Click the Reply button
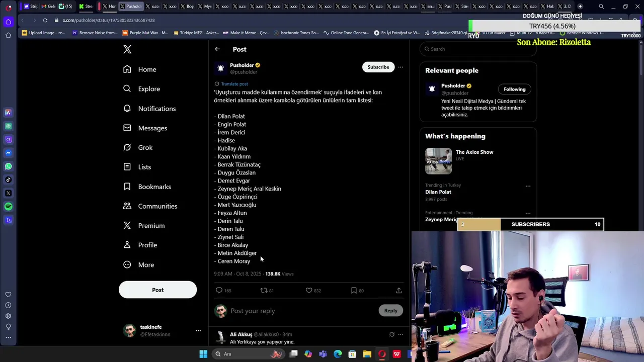 point(390,310)
